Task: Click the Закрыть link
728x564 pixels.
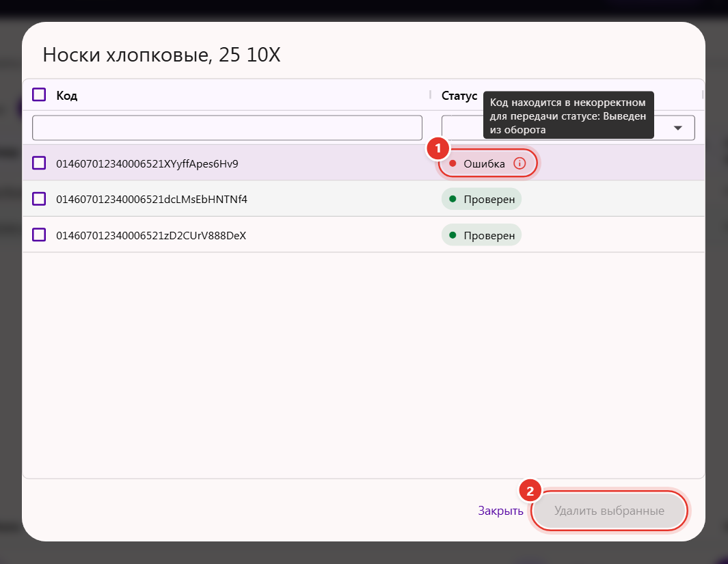Action: coord(500,511)
